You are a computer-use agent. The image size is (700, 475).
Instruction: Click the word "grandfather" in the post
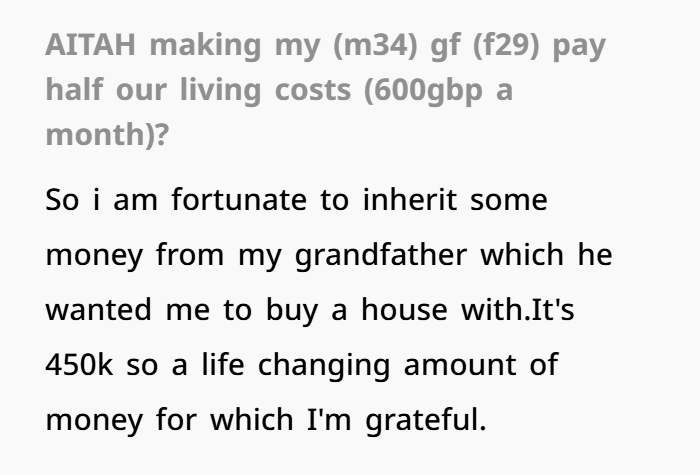click(382, 256)
